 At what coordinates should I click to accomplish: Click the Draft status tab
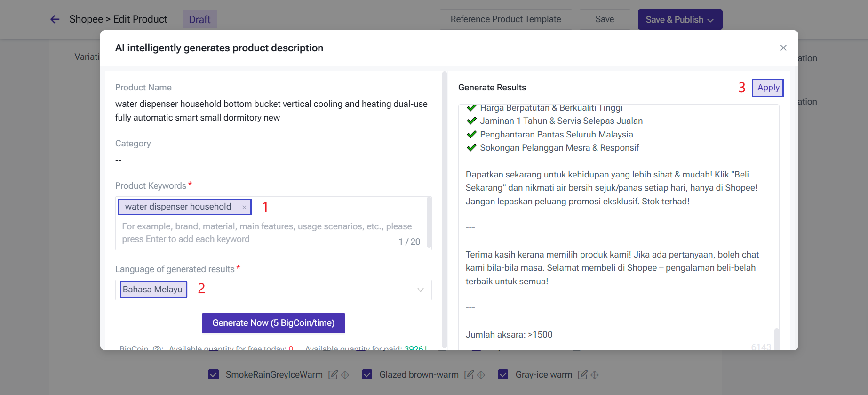click(199, 20)
